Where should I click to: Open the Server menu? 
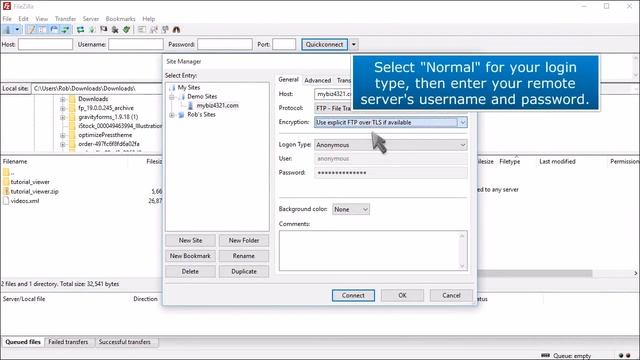pos(91,19)
